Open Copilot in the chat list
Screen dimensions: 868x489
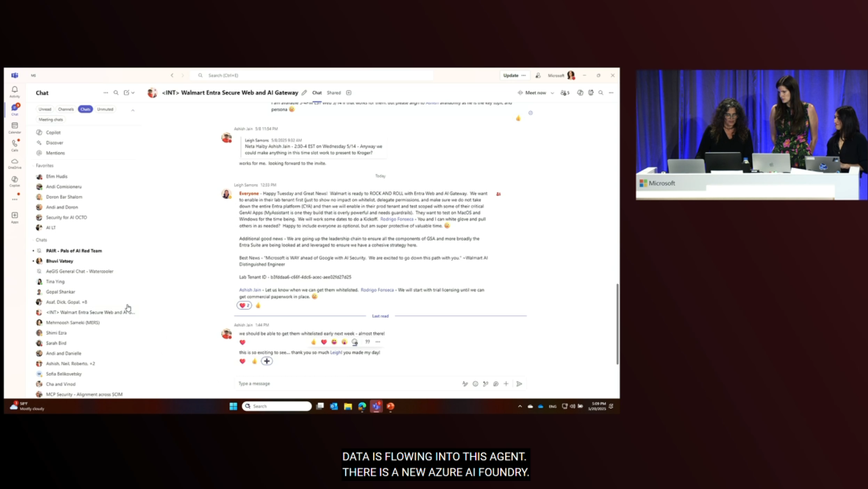(53, 133)
